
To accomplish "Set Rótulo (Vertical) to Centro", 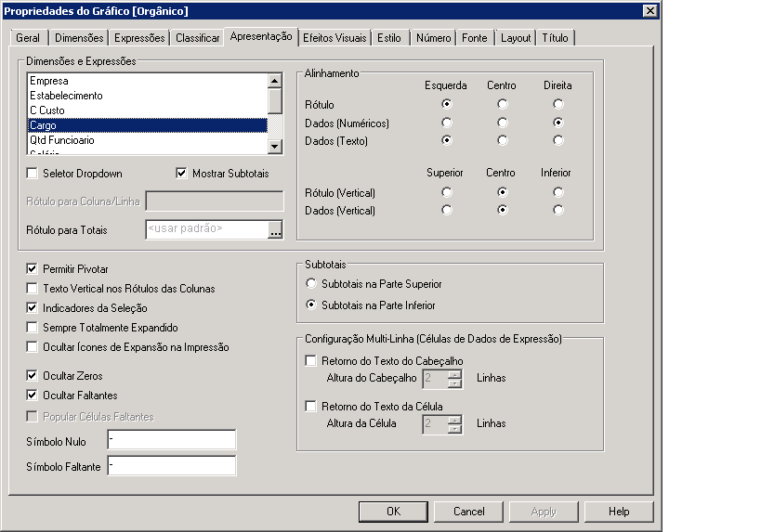I will [x=503, y=192].
